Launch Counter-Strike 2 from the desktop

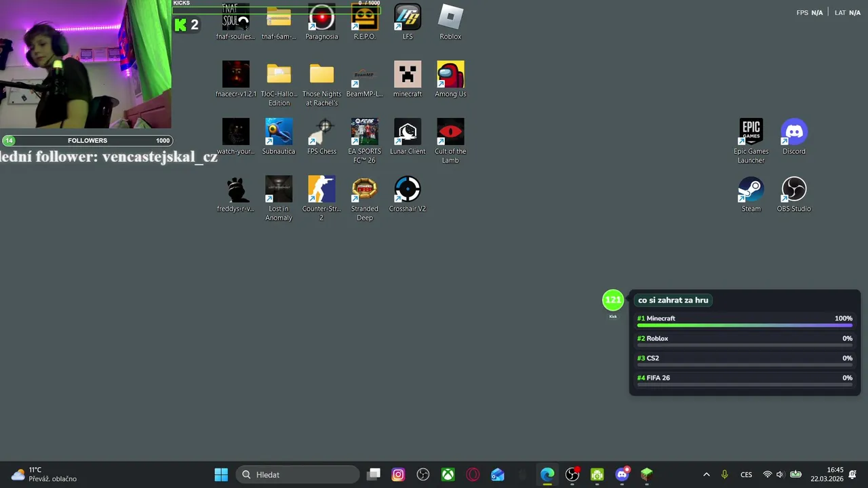pyautogui.click(x=321, y=198)
